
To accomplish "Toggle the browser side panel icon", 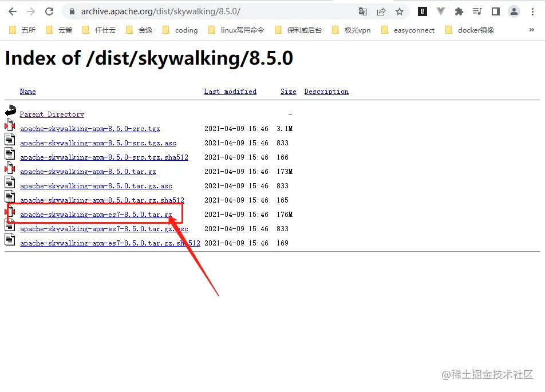I will pos(496,11).
